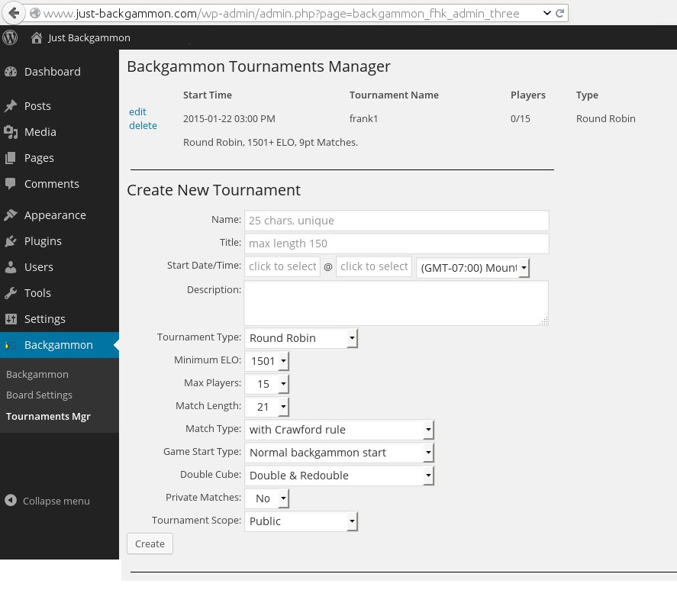Open the Max Players dropdown
Screen dimensions: 677x616
[x=266, y=384]
